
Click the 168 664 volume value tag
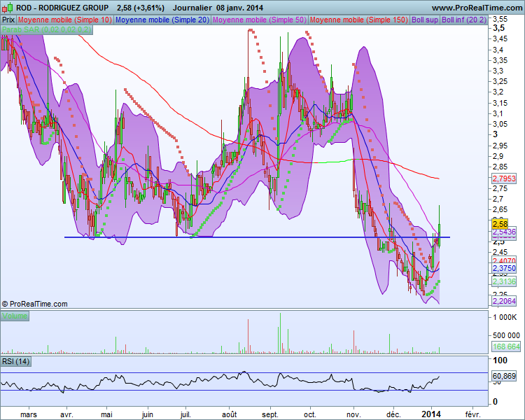pos(506,346)
